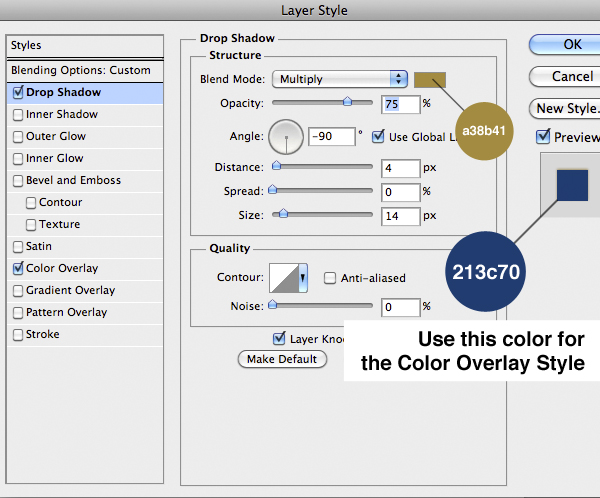Select Color Overlay in styles list

click(62, 268)
